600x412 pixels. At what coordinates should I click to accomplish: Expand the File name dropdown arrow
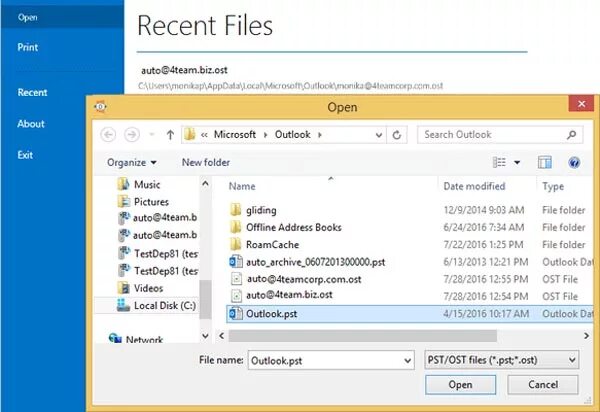click(408, 360)
